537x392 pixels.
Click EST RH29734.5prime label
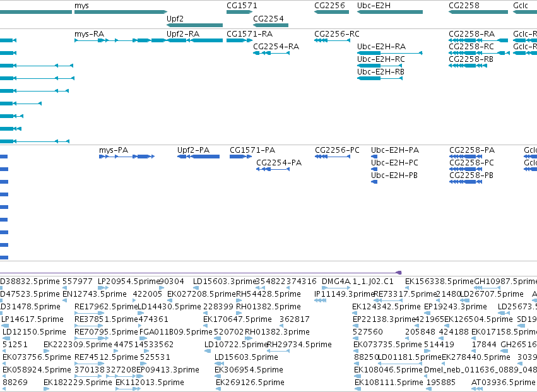[x=299, y=345]
